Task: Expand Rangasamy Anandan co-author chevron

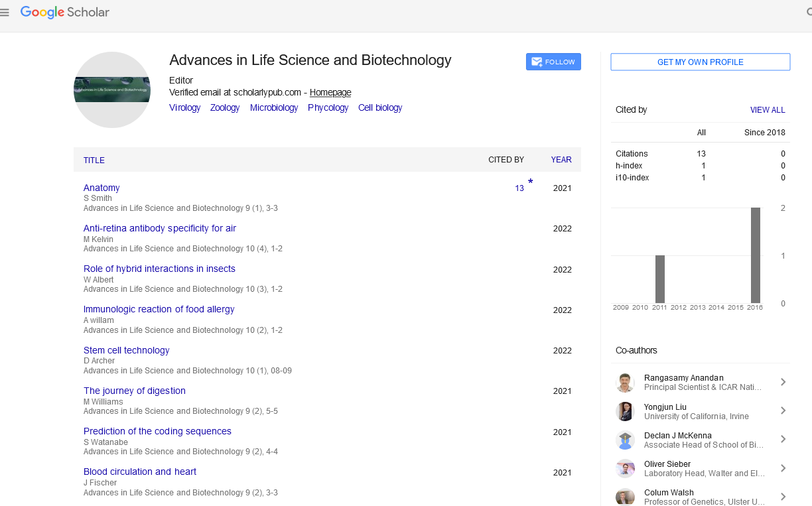Action: click(x=783, y=382)
